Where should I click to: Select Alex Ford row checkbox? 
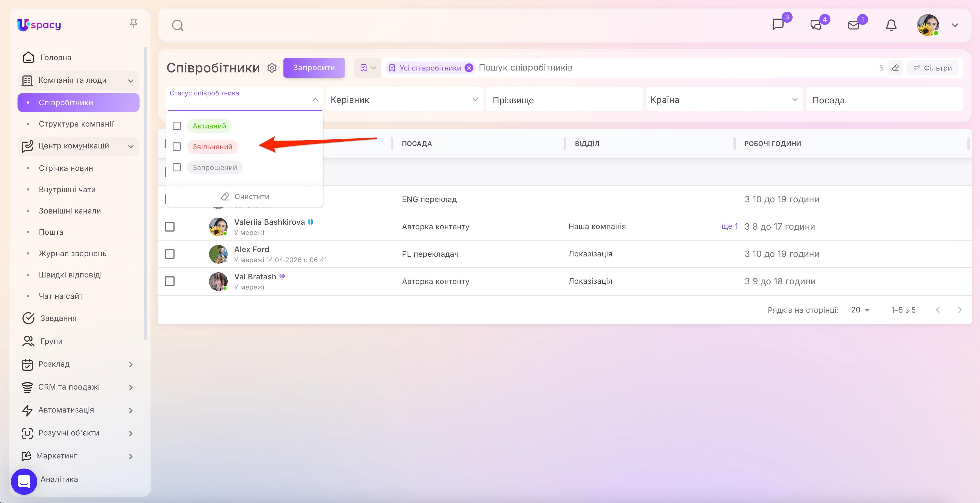pos(170,254)
